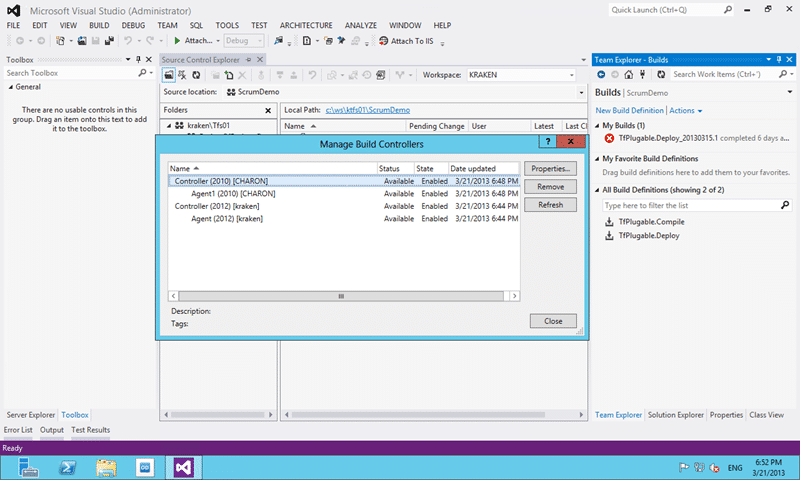The width and height of the screenshot is (800, 480).
Task: Open the TEAM menu
Action: (x=167, y=25)
